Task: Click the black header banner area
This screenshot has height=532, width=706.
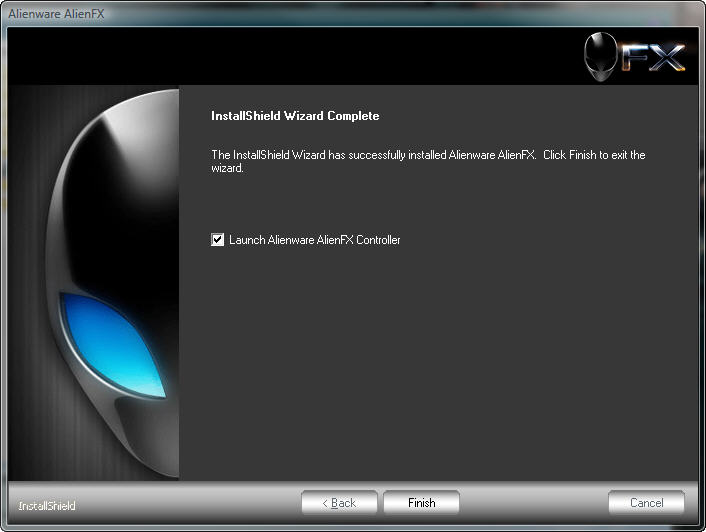Action: pos(300,56)
